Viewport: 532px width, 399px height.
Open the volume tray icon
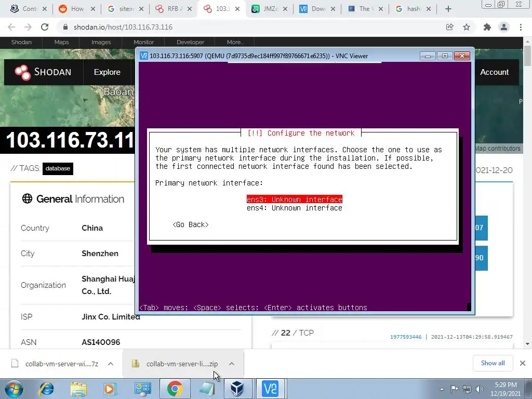(480, 389)
